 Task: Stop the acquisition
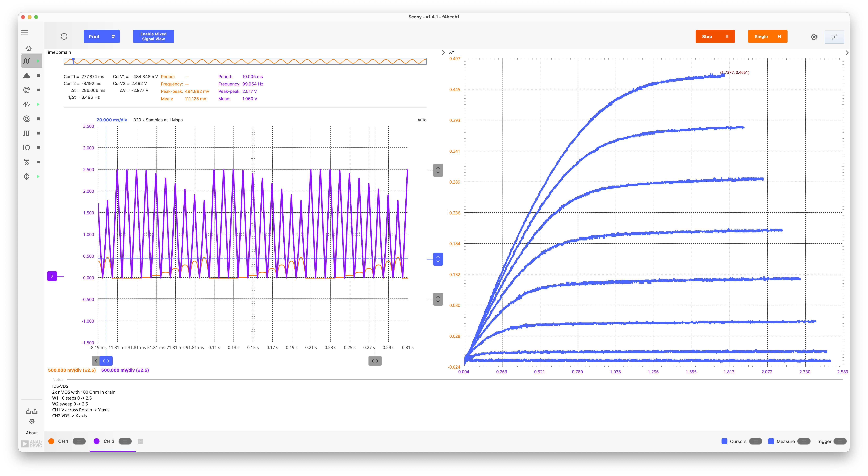pyautogui.click(x=715, y=36)
